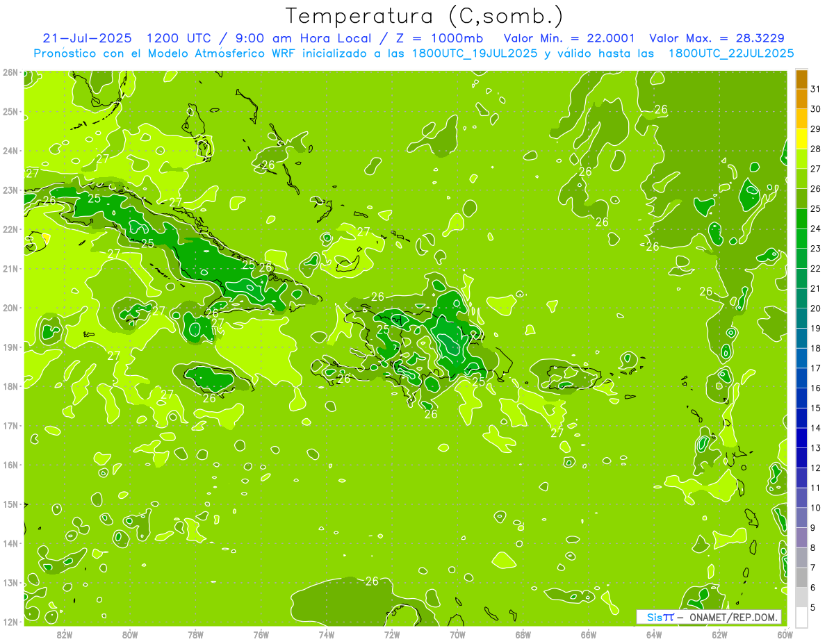This screenshot has height=644, width=834.
Task: Click the 82W longitude axis label
Action: click(x=65, y=634)
